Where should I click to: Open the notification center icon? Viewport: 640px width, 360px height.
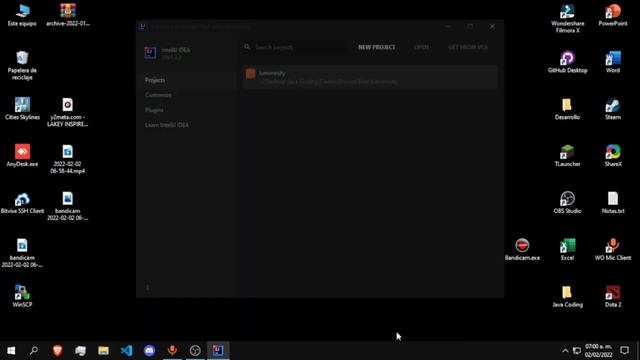[624, 351]
